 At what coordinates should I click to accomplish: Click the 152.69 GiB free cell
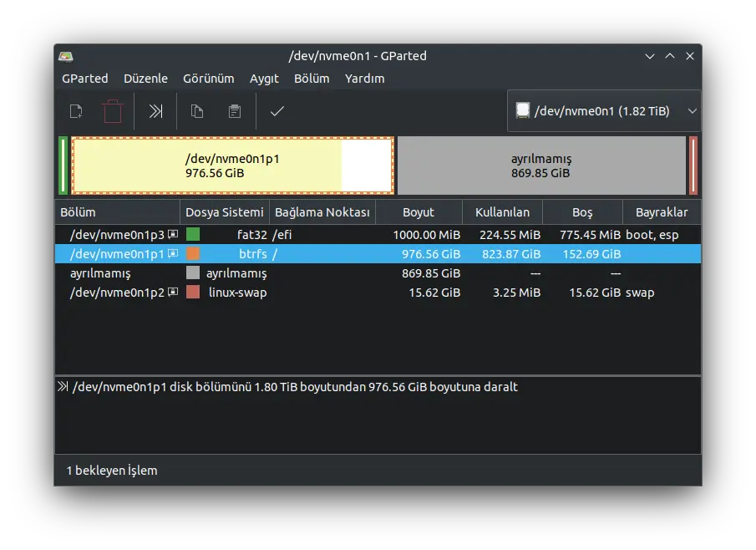[x=591, y=254]
